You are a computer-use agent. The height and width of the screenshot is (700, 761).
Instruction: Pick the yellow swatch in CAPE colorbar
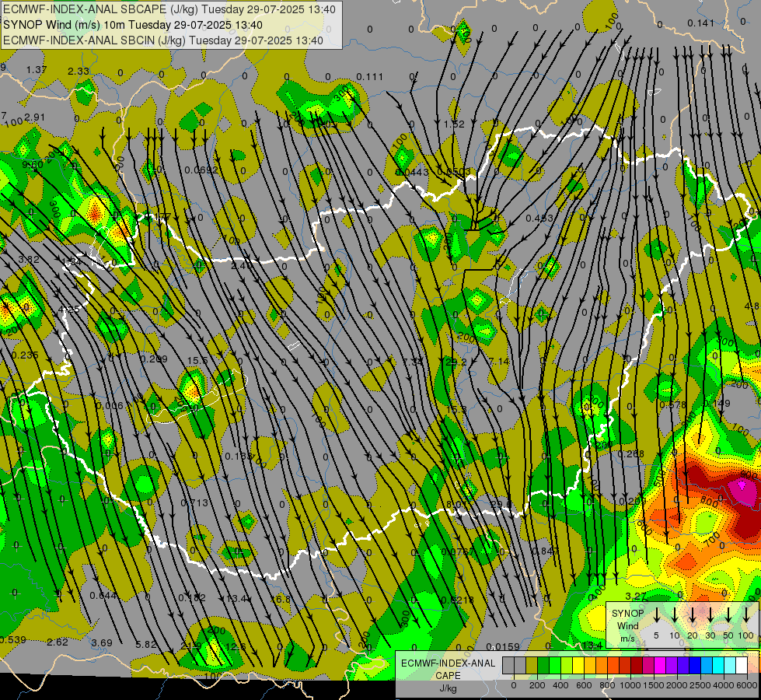click(x=578, y=666)
